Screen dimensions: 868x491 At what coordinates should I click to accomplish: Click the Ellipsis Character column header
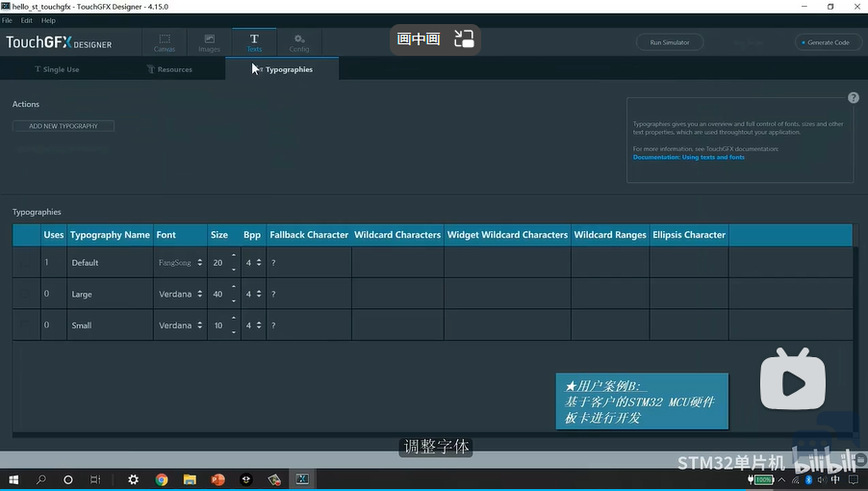(689, 235)
